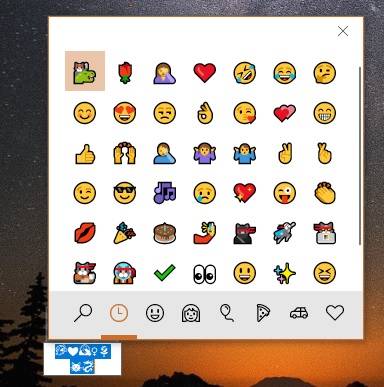The width and height of the screenshot is (384, 387).
Task: Select the face blowing a kiss emoji
Action: [x=245, y=113]
